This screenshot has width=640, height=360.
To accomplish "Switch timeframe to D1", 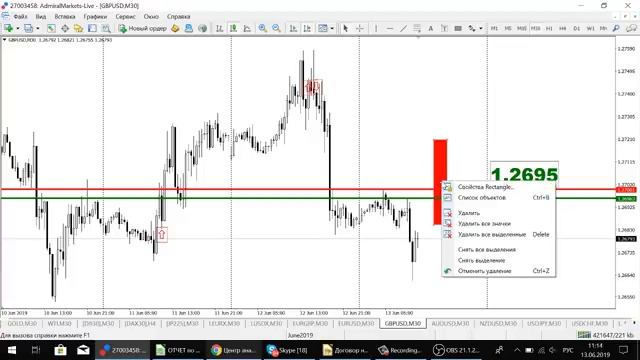I will (x=577, y=28).
